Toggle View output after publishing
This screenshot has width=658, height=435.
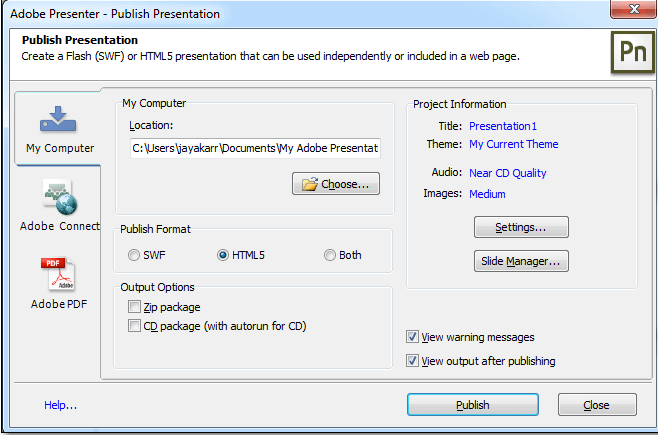tap(413, 361)
